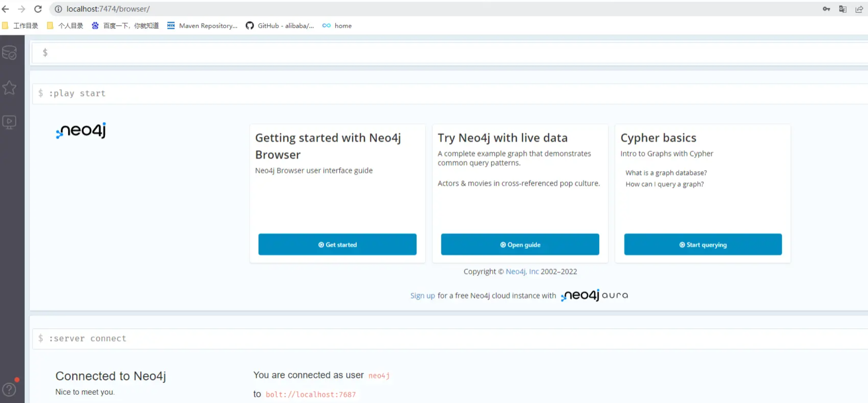Click 'What is a graph database?' text
Viewport: 868px width, 403px height.
point(666,173)
